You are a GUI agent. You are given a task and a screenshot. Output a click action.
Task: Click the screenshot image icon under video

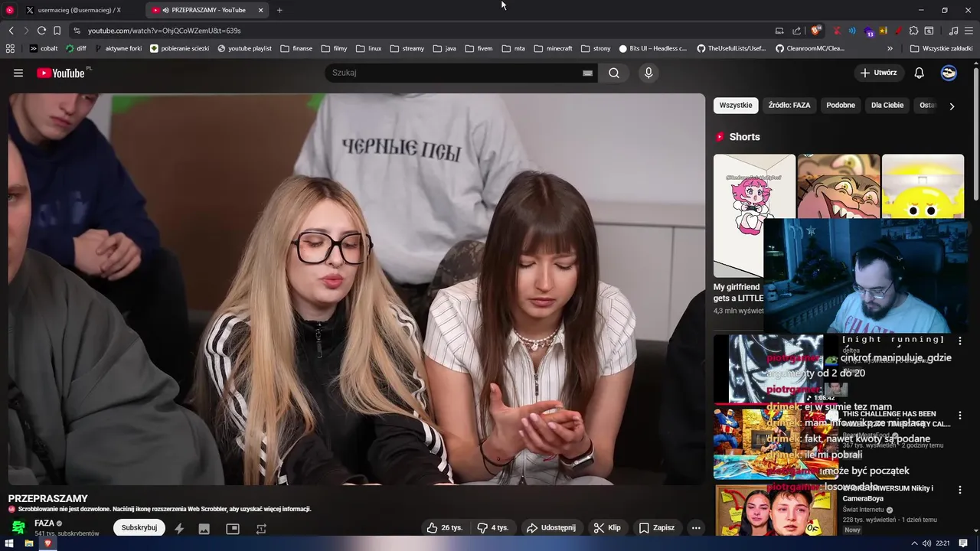coord(204,528)
